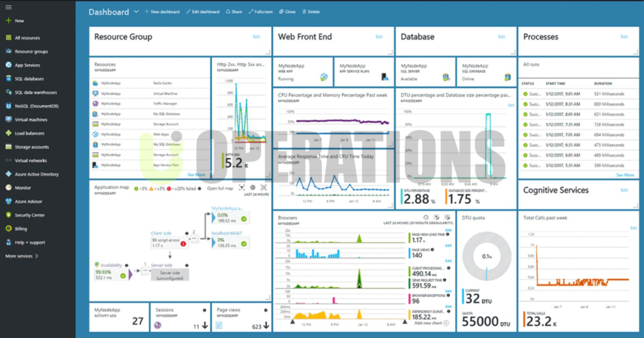The image size is (644, 338).
Task: Click See More under Resources list
Action: click(x=196, y=175)
